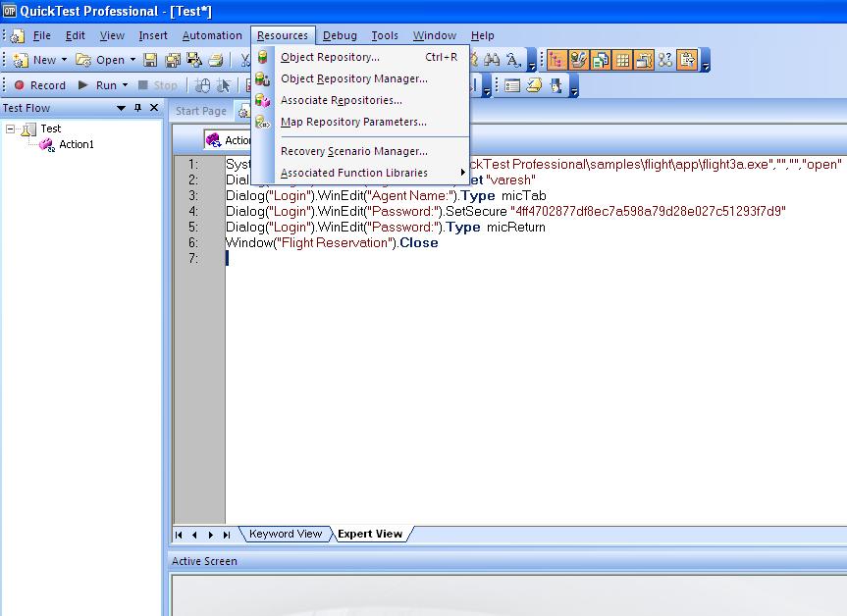This screenshot has width=847, height=616.
Task: Expand the debug toolbar options arrow
Action: point(487,86)
